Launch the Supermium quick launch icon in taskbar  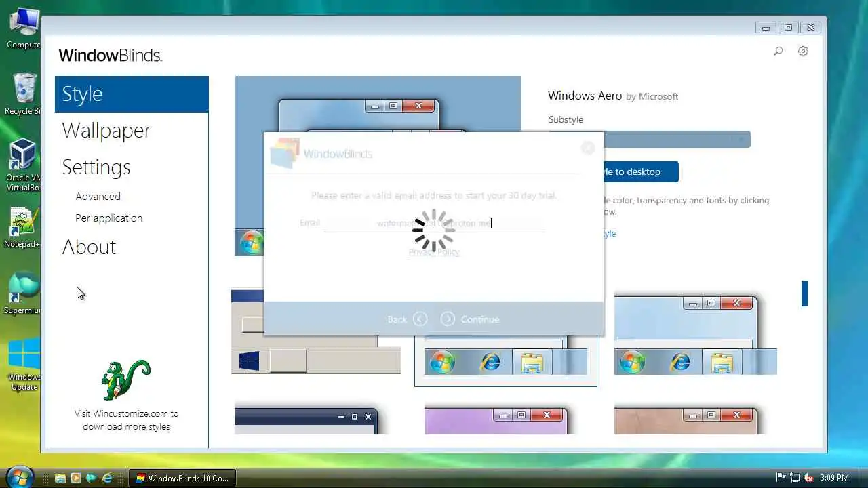pos(91,478)
